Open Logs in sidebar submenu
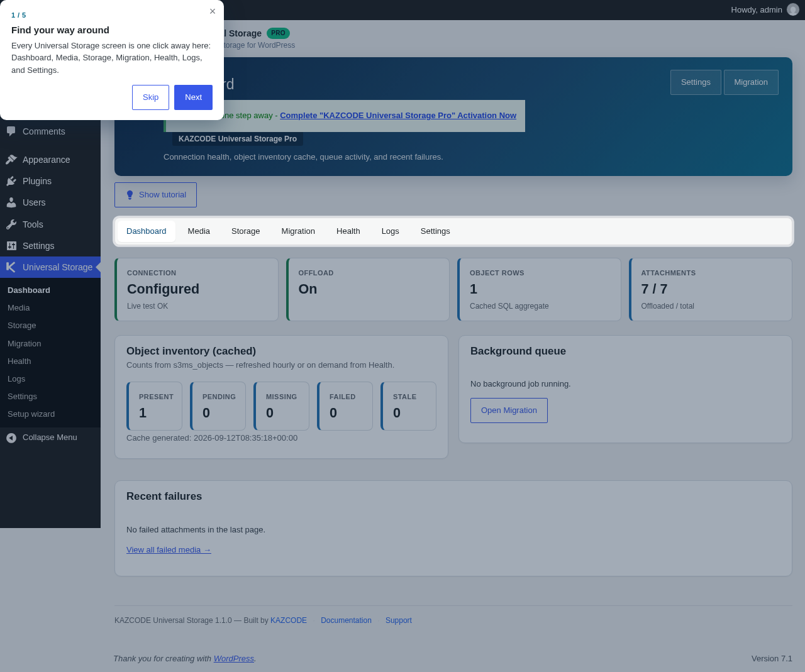The width and height of the screenshot is (805, 672). click(x=50, y=379)
